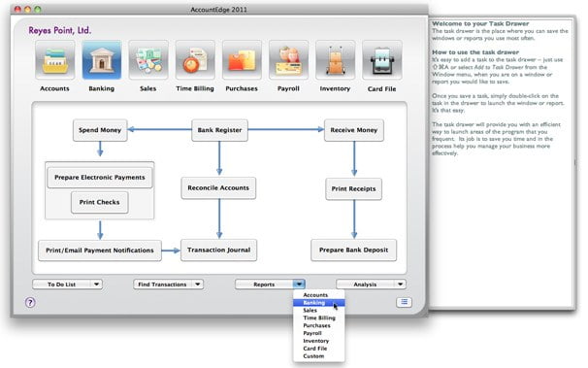The image size is (588, 368).
Task: Open the Accounts command center icon
Action: (x=54, y=60)
